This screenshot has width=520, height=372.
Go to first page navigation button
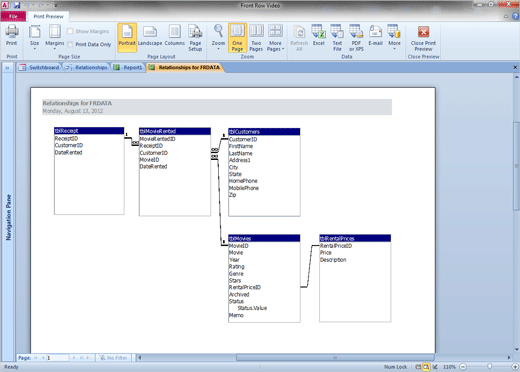click(x=35, y=358)
